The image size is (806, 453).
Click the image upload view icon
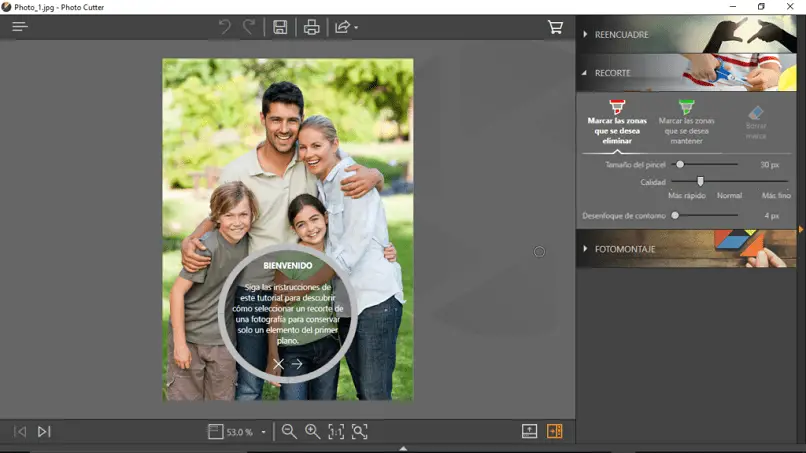[529, 431]
